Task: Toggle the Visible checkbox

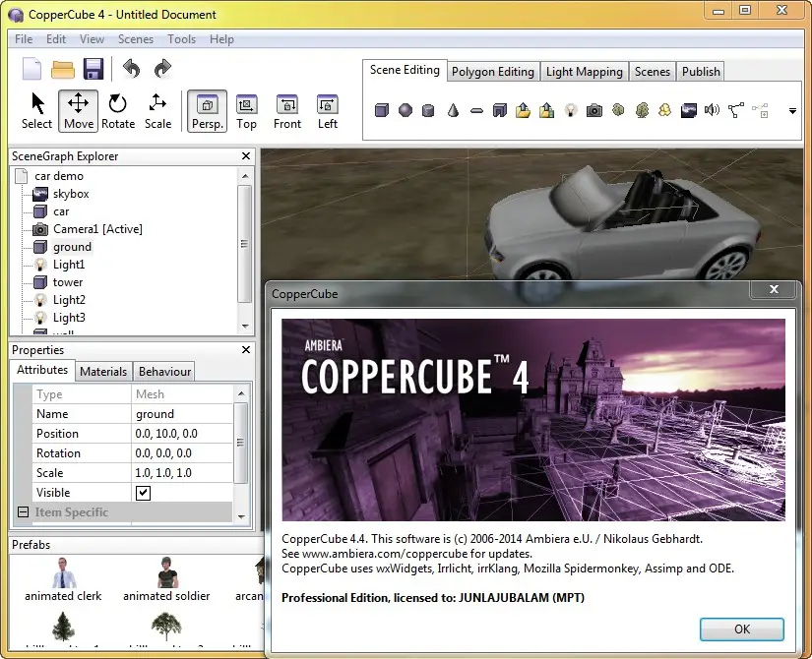Action: click(144, 493)
